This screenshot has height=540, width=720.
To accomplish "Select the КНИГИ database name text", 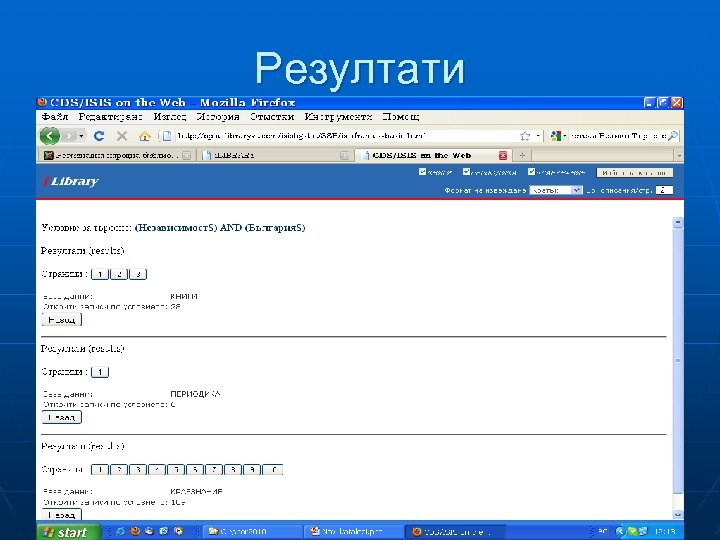I will pyautogui.click(x=184, y=296).
